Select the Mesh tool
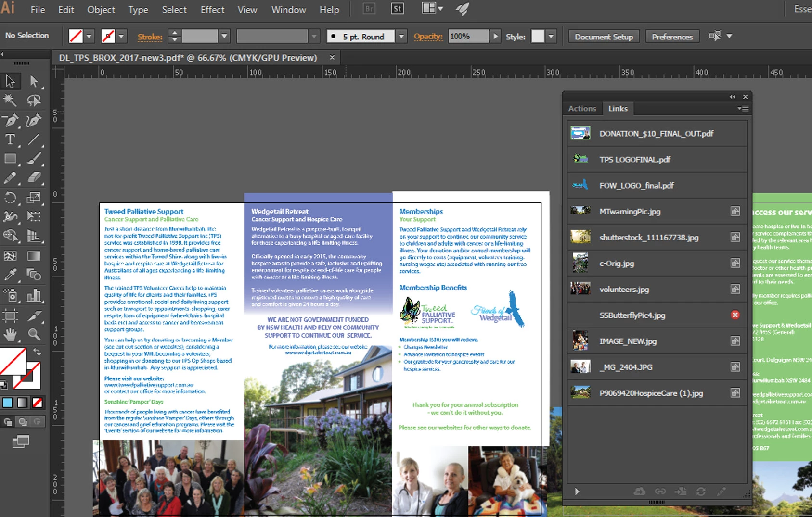 click(x=10, y=256)
